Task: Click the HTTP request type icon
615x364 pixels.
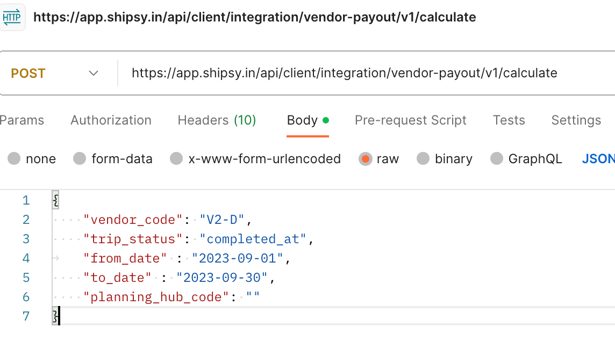Action: [x=12, y=17]
